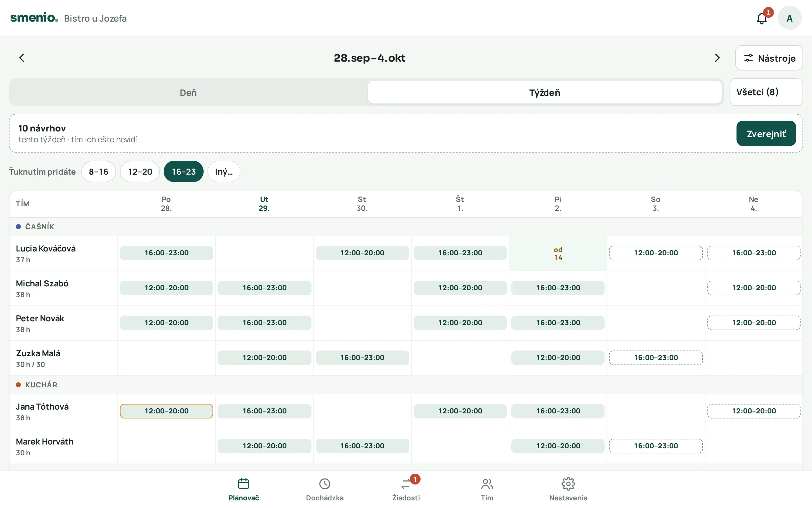812x508 pixels.
Task: Open Marek Horváth's Wednesday 16:00-23:00 shift
Action: click(x=362, y=446)
